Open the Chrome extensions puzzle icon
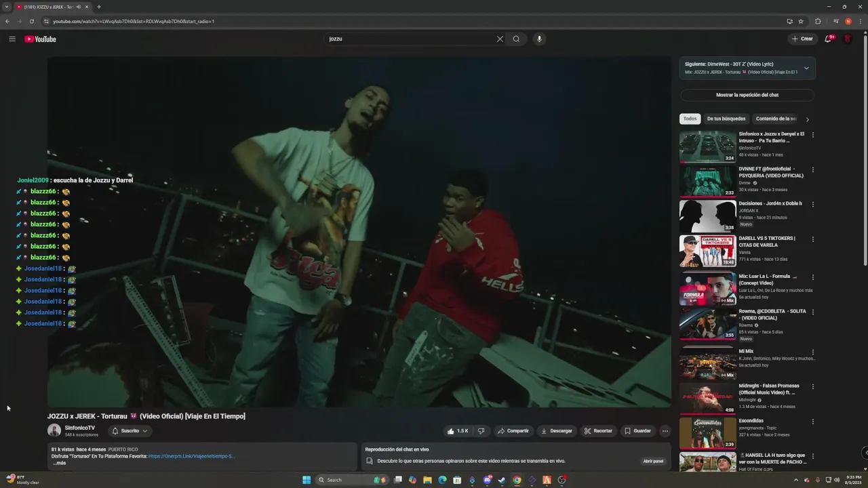Image resolution: width=868 pixels, height=488 pixels. (x=818, y=21)
